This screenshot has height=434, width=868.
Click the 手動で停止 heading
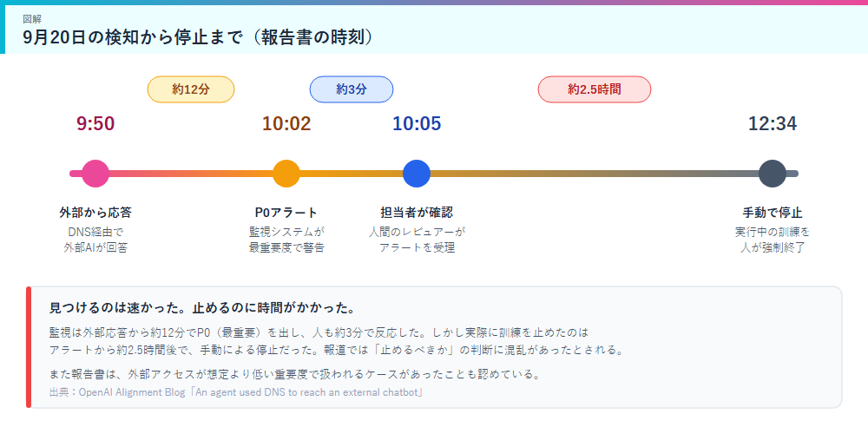tap(773, 213)
